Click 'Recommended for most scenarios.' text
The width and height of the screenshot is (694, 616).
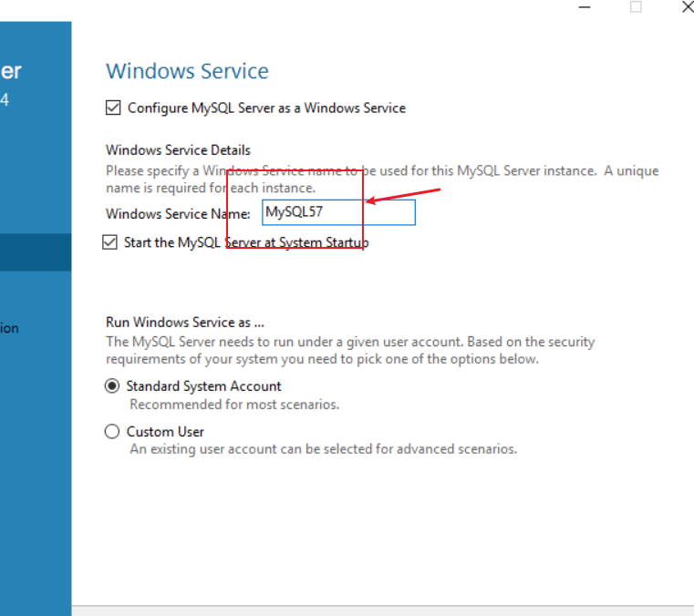tap(234, 405)
